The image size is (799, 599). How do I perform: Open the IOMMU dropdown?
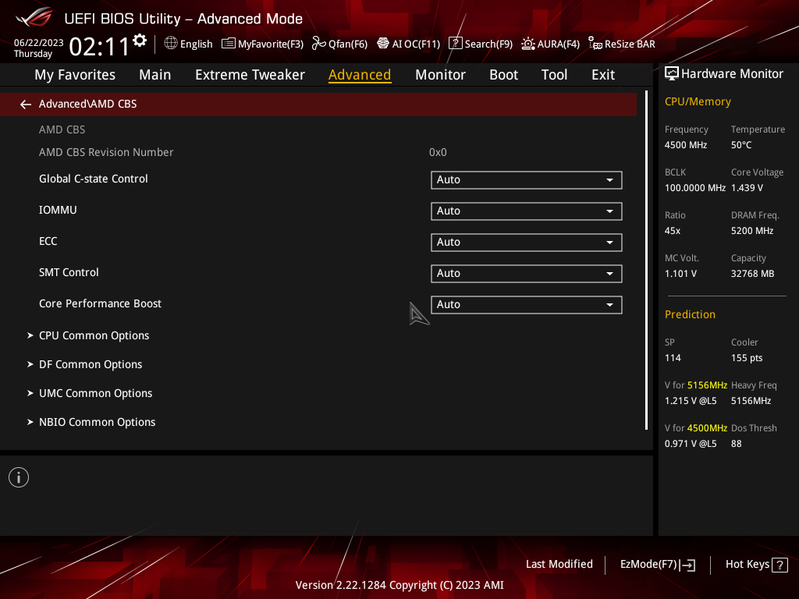pyautogui.click(x=526, y=211)
